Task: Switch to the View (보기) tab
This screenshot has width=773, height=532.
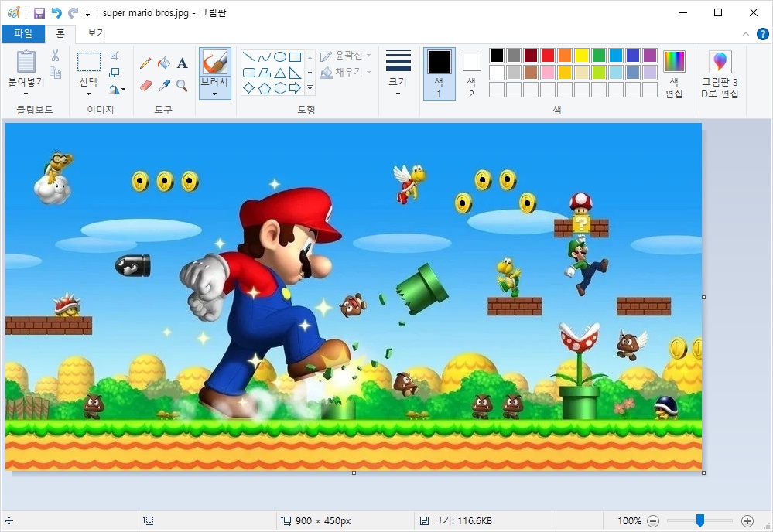Action: [97, 33]
